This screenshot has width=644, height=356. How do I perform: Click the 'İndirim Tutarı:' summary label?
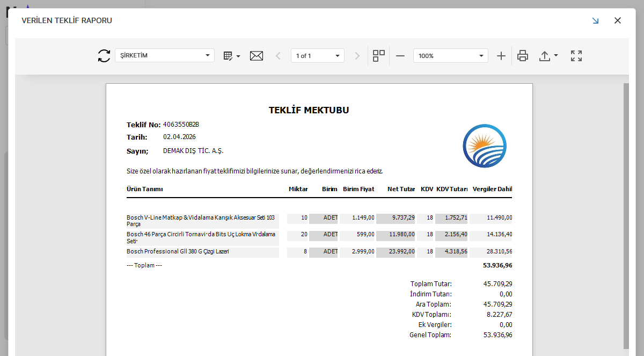[x=431, y=294]
